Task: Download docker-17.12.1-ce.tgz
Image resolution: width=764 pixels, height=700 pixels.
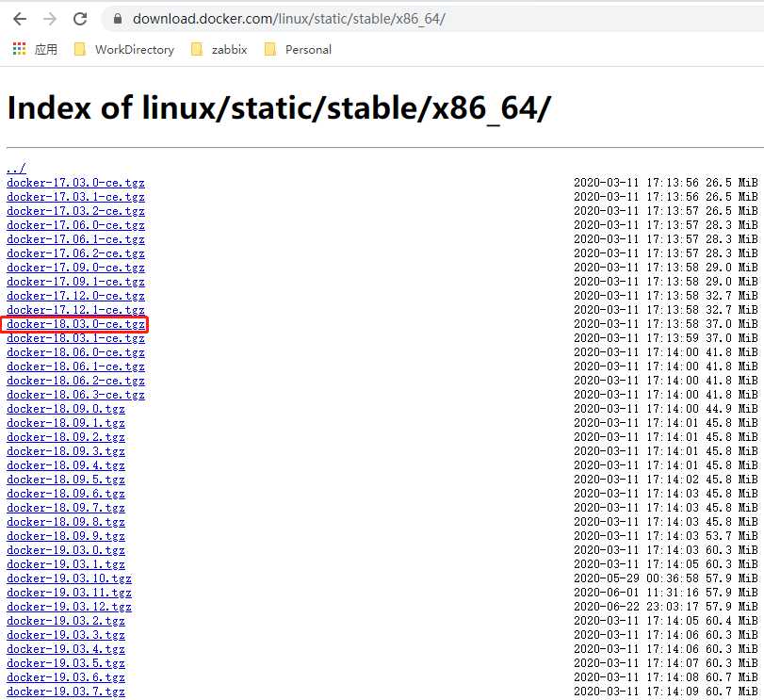Action: 75,310
